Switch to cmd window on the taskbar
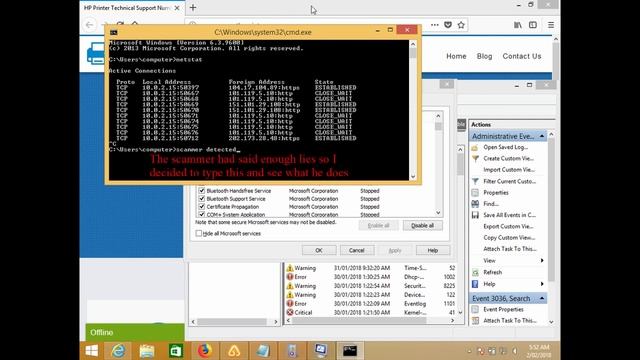The image size is (640, 360). [350, 351]
